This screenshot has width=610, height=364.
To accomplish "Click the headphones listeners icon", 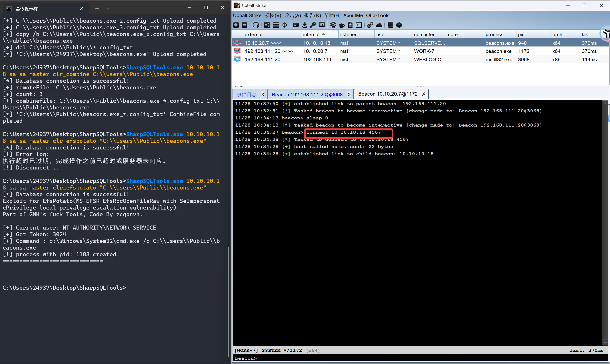I will [x=256, y=25].
